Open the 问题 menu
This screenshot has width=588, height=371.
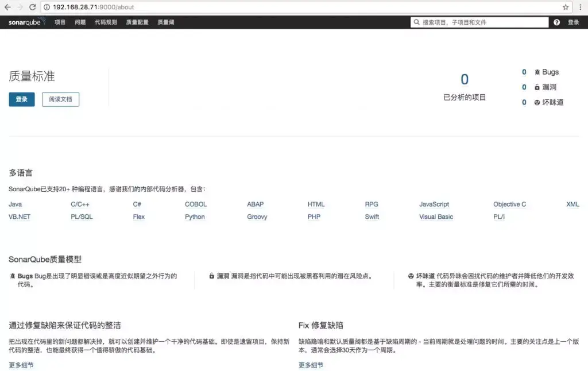[80, 22]
